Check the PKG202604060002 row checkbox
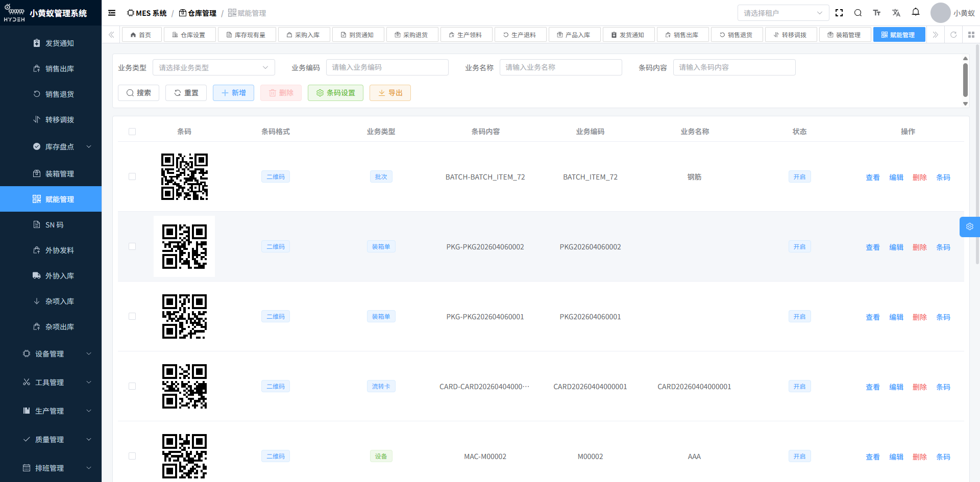Image resolution: width=980 pixels, height=482 pixels. [132, 246]
